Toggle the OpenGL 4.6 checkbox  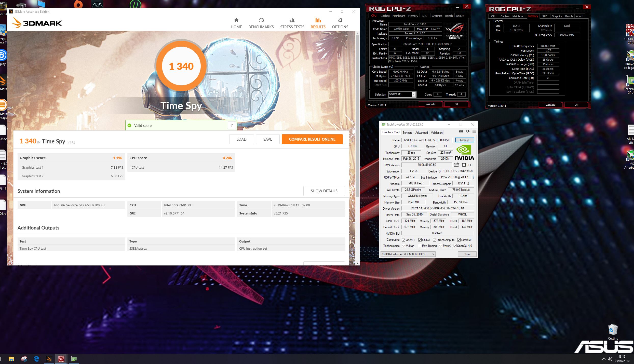pos(455,246)
